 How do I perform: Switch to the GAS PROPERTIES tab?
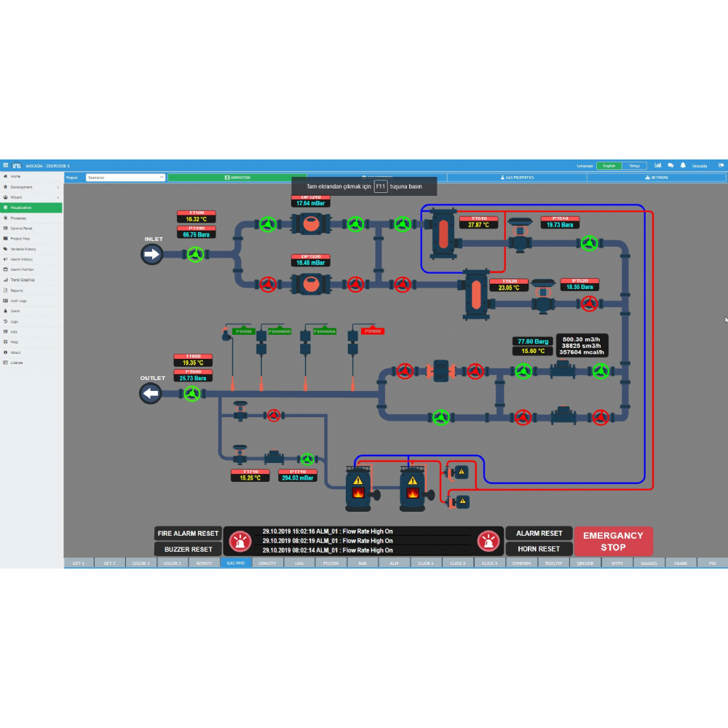(519, 177)
